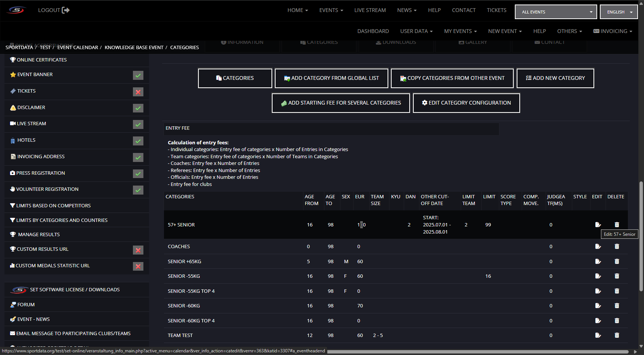This screenshot has height=355, width=644.
Task: Toggle Event Banner green checkmark
Action: [138, 75]
